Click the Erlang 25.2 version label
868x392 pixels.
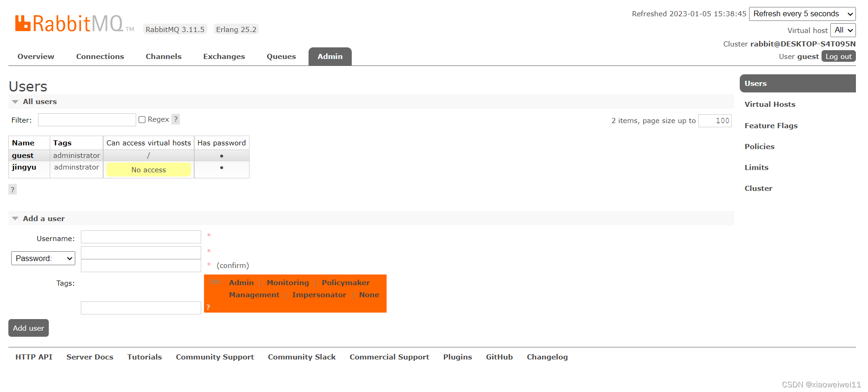click(236, 29)
